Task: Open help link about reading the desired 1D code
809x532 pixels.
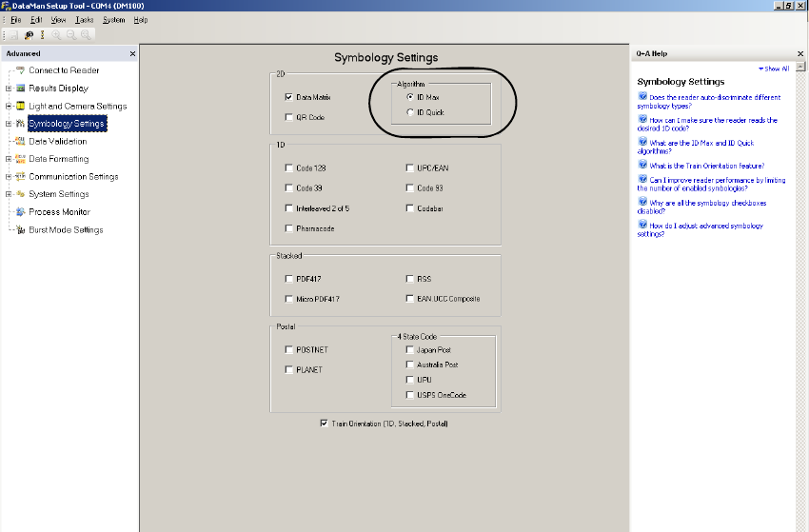Action: coord(707,124)
